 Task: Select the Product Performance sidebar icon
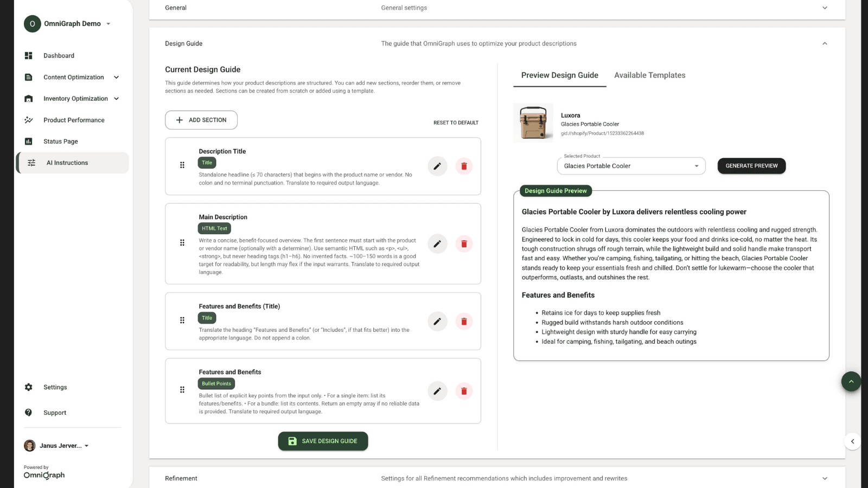tap(29, 120)
